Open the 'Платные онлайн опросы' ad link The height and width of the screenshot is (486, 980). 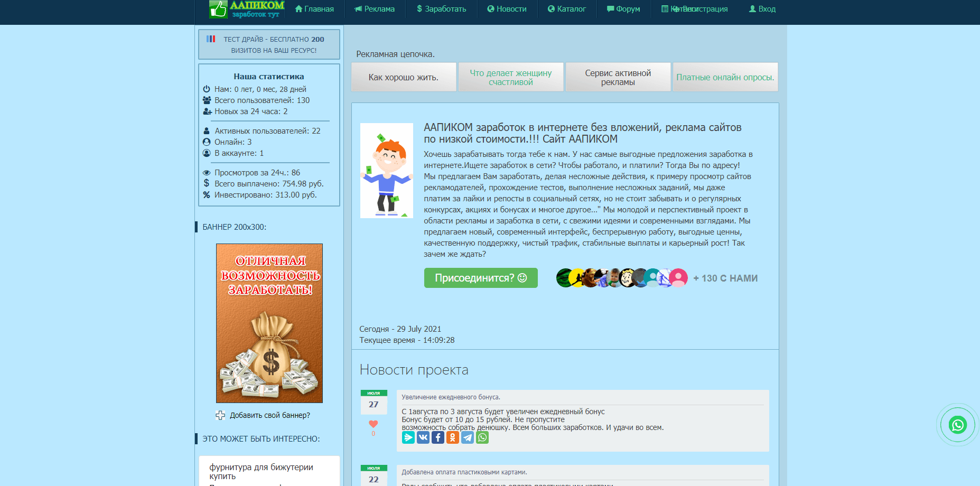(x=725, y=77)
